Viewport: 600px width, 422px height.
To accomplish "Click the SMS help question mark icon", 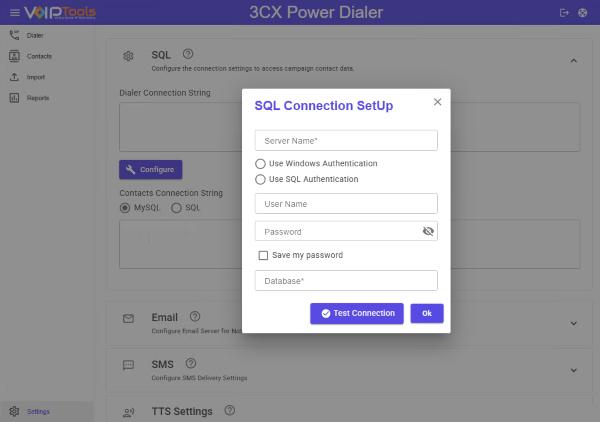I will coord(190,363).
